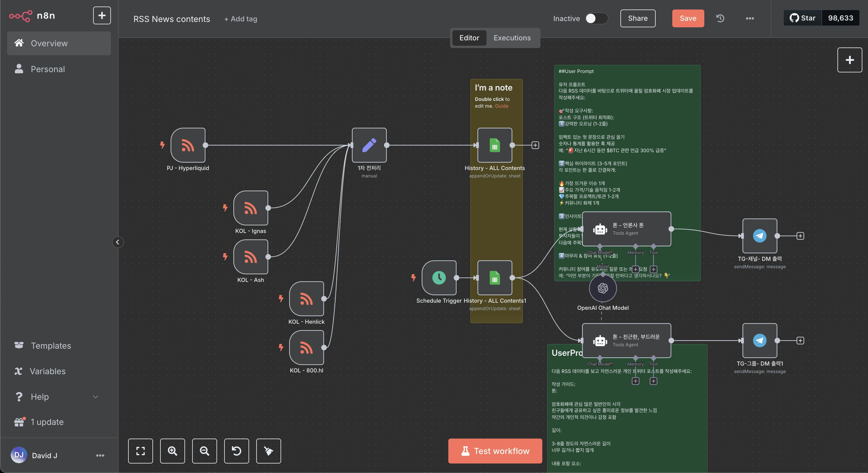The height and width of the screenshot is (473, 868).
Task: Click the Add tag field
Action: pyautogui.click(x=241, y=19)
